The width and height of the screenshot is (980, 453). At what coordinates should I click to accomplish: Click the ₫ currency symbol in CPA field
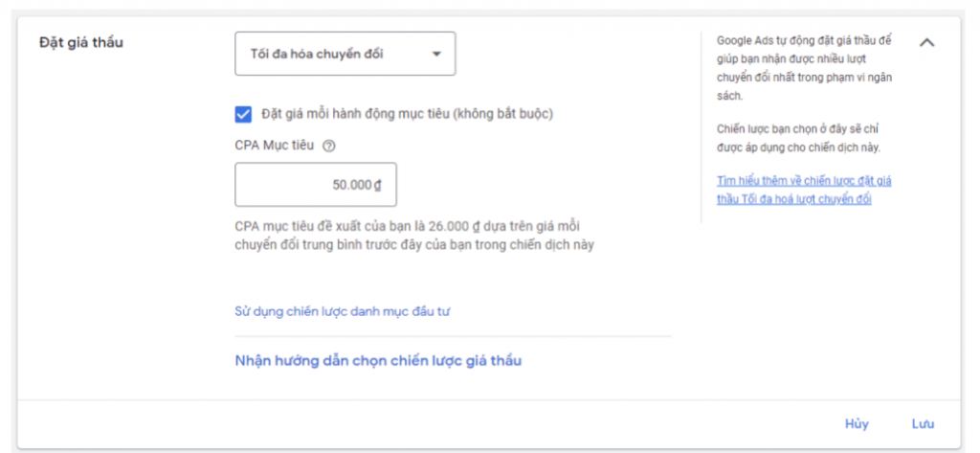click(378, 185)
